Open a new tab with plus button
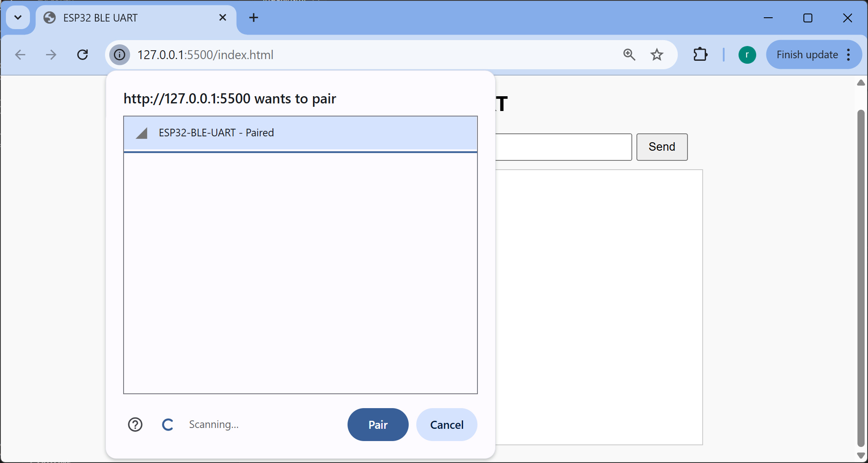 click(x=253, y=18)
